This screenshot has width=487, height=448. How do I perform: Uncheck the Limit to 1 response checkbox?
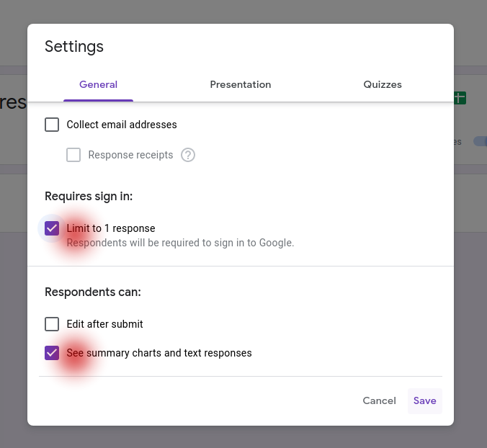click(52, 228)
